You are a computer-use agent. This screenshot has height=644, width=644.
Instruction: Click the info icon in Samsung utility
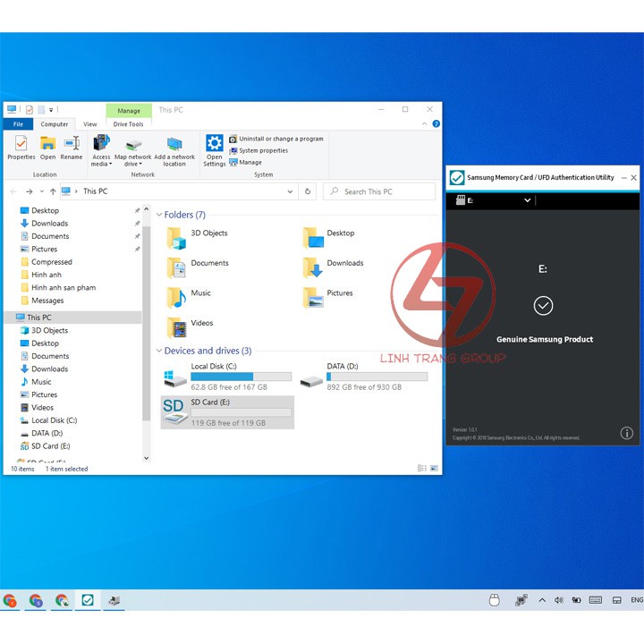point(626,433)
